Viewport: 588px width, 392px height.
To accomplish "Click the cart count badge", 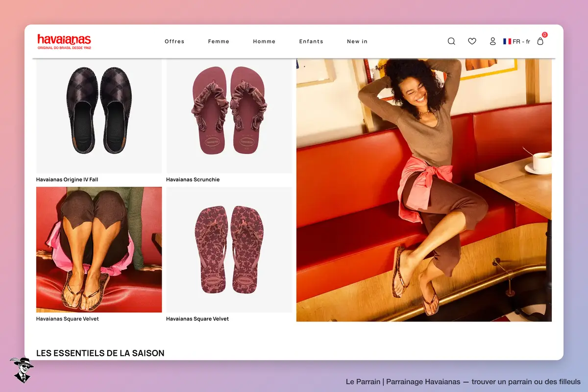I will (544, 35).
